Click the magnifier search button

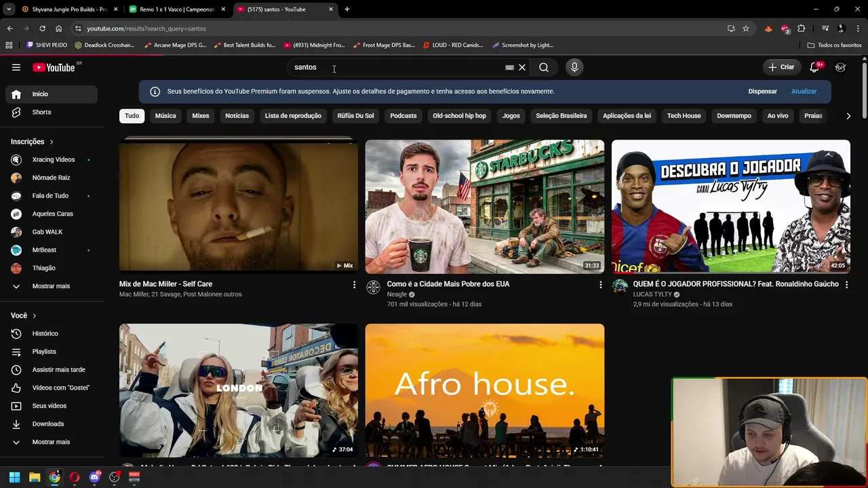coord(544,67)
